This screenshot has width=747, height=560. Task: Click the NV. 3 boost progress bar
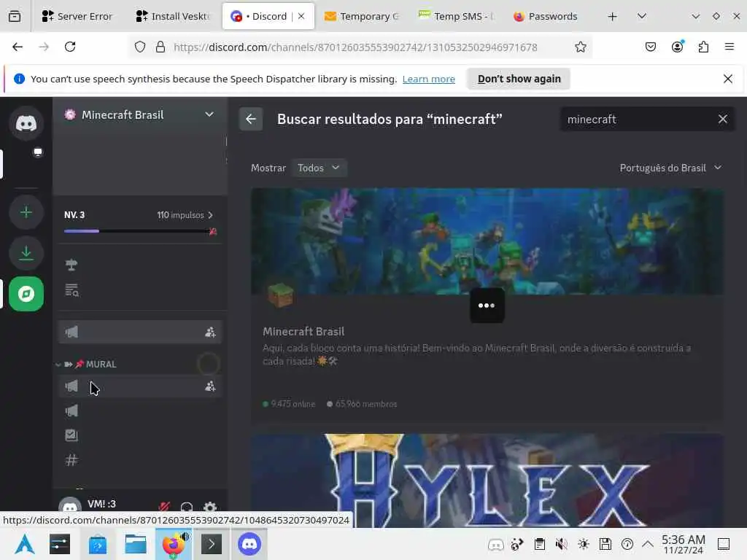[140, 231]
